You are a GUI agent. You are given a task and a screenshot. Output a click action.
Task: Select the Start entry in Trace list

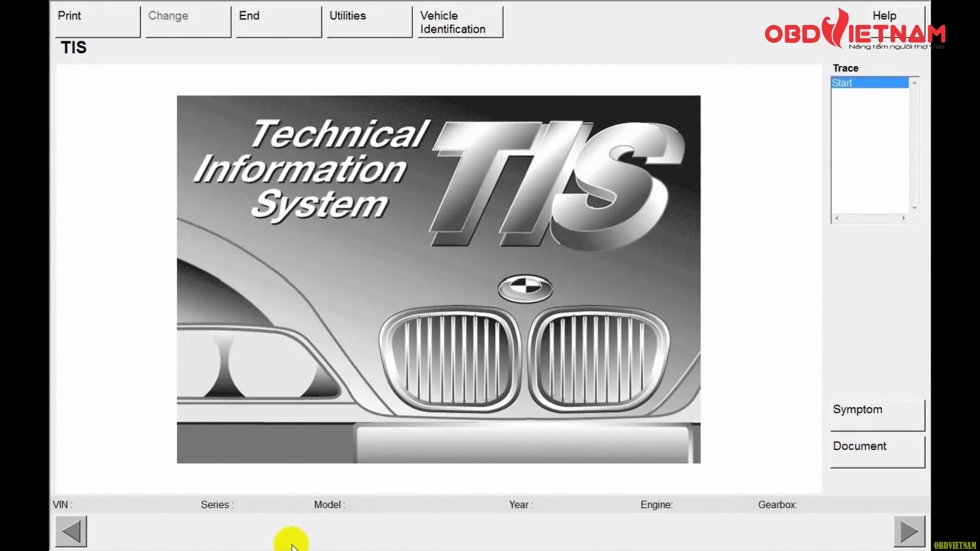870,83
